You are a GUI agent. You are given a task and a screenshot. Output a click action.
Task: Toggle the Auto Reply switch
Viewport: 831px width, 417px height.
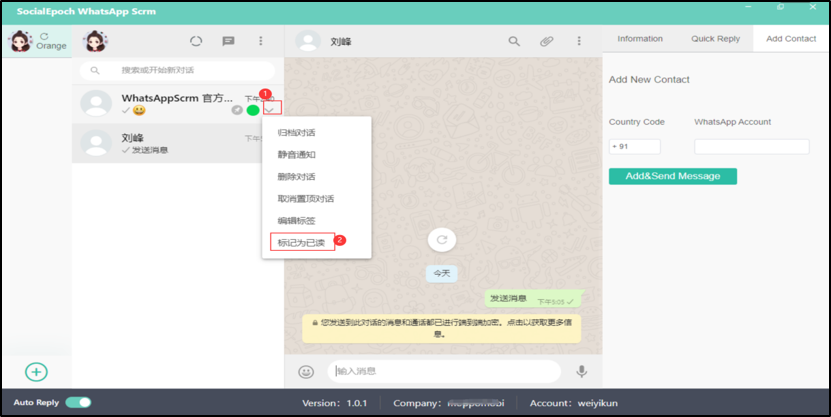(78, 403)
